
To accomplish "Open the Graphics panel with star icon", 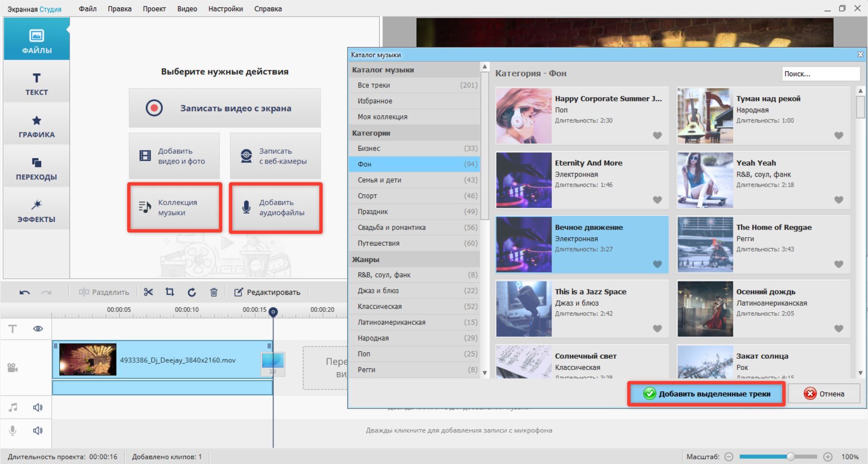I will tap(37, 127).
